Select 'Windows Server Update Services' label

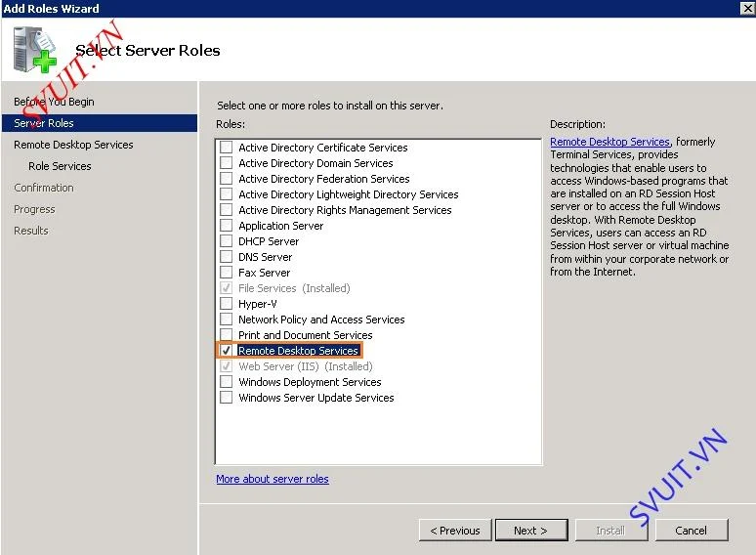tap(316, 398)
